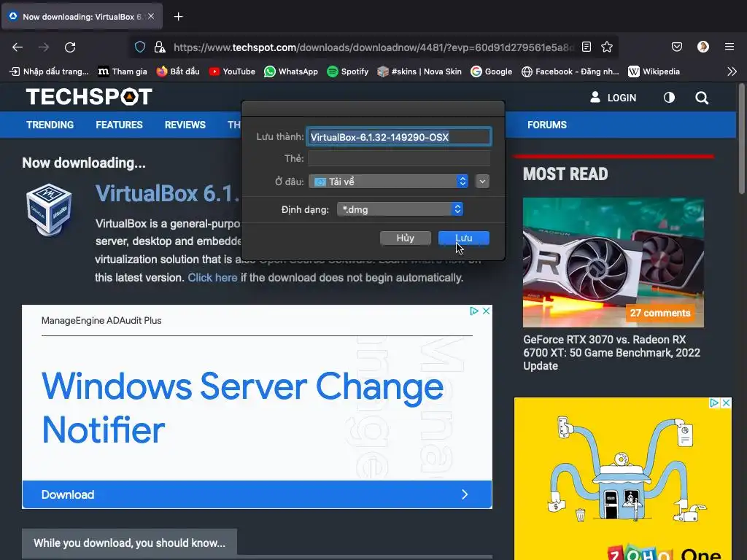Click the forward navigation arrow
747x560 pixels.
click(44, 47)
